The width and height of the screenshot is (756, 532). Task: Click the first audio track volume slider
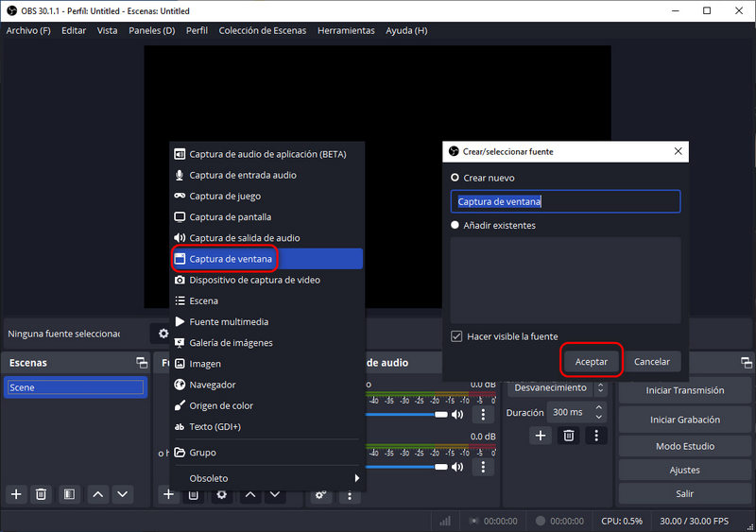pos(406,414)
